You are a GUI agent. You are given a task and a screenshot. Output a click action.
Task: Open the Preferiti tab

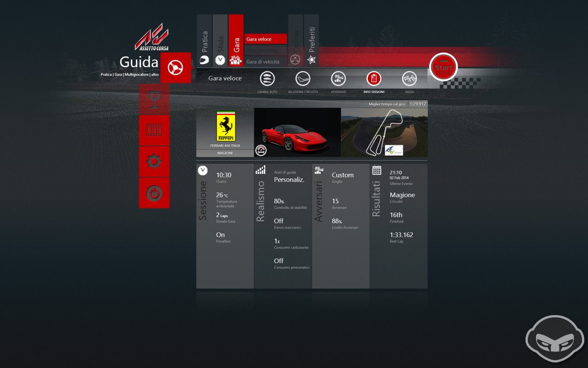(x=311, y=40)
